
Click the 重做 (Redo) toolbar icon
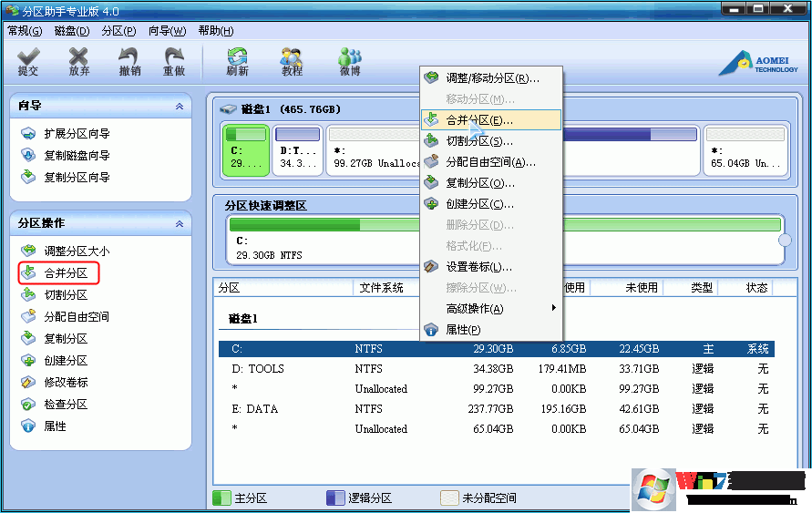pos(174,62)
